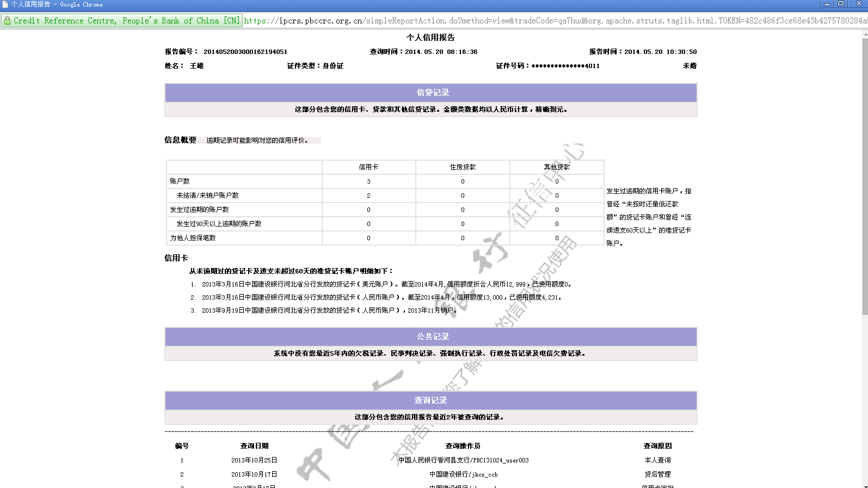The image size is (868, 488).
Task: Click the ipcrs.pbccrc.org.cn URL in address bar
Action: [x=555, y=21]
